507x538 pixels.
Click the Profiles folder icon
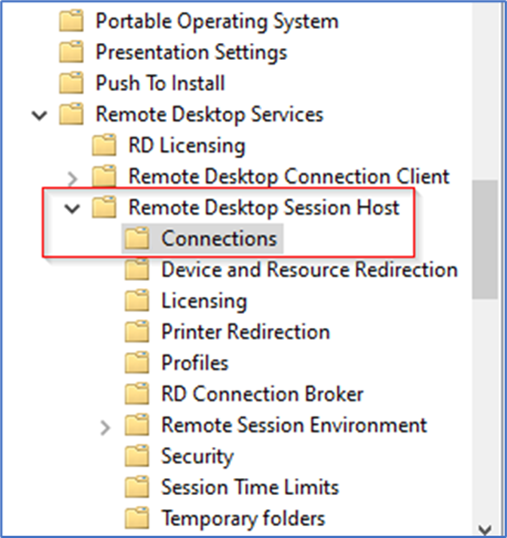tap(137, 362)
